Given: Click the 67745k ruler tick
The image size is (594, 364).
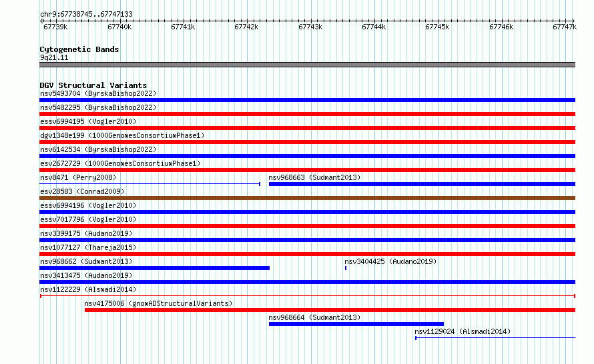Looking at the screenshot, I should (437, 27).
